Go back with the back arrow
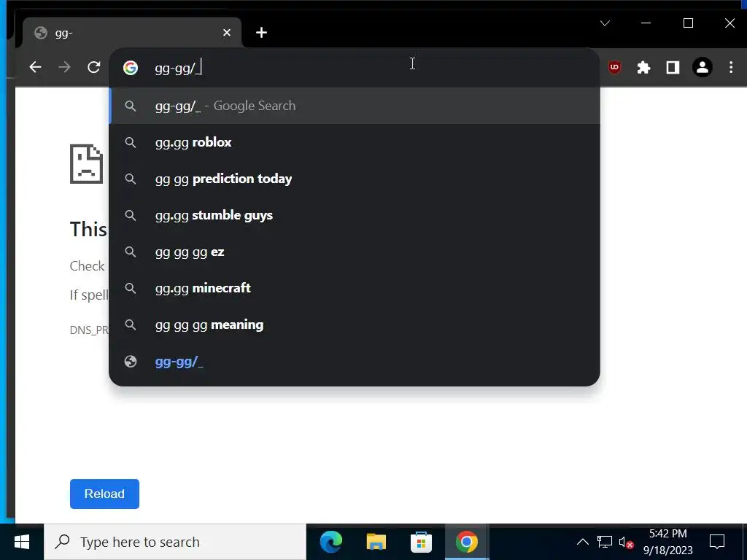Screen dimensions: 747x560 pos(35,67)
